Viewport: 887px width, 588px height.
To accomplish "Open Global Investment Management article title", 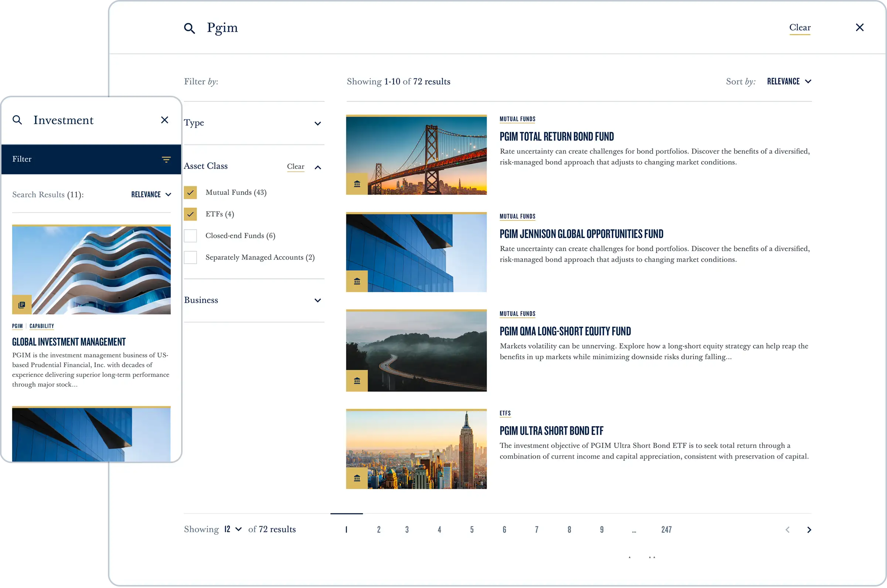I will coord(69,342).
